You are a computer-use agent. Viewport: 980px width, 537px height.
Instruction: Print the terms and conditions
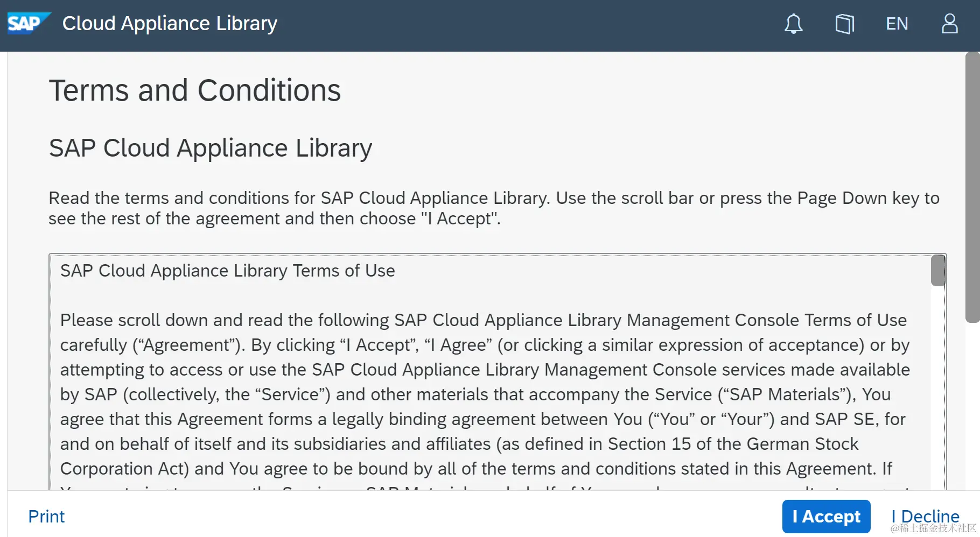(46, 517)
